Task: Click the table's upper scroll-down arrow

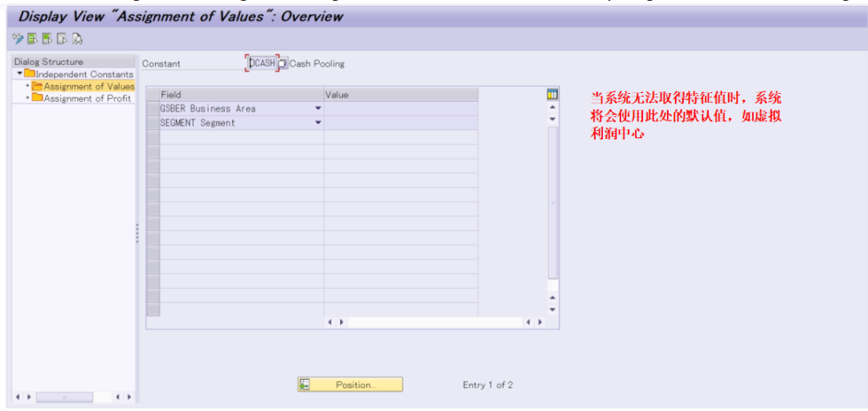Action: click(x=552, y=119)
